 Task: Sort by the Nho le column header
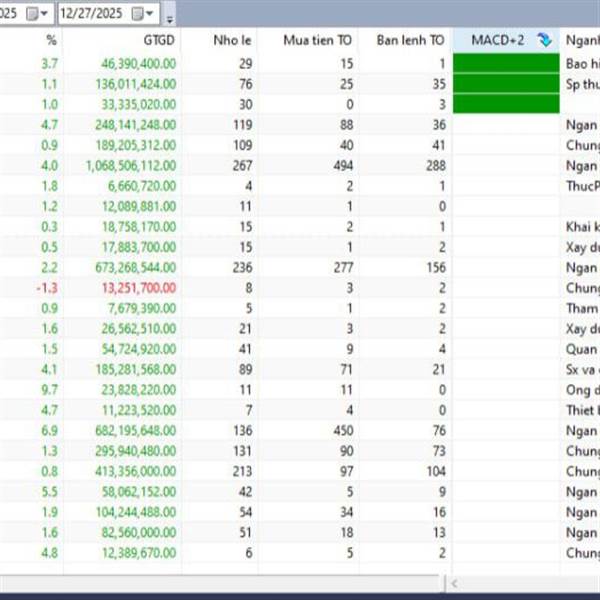(232, 40)
